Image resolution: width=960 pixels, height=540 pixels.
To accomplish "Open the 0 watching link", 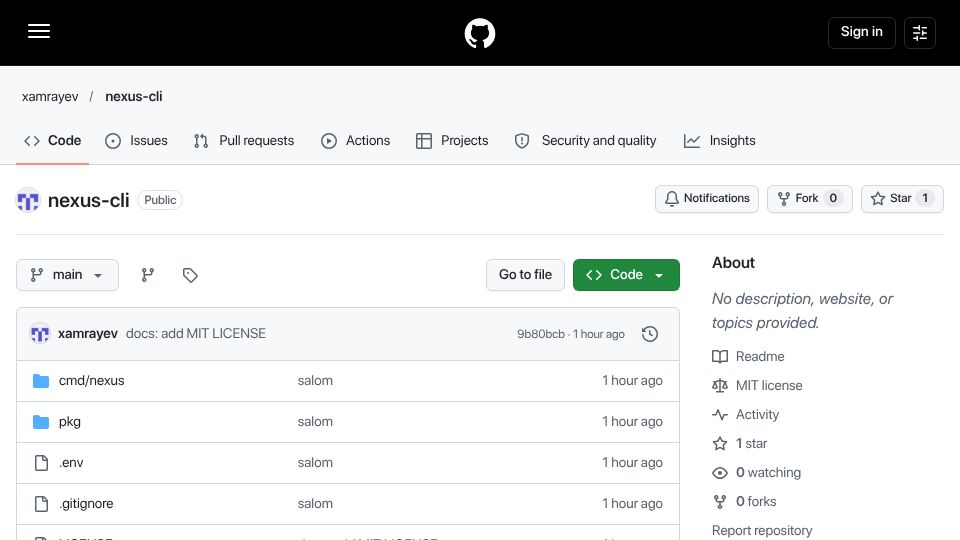I will pyautogui.click(x=768, y=473).
